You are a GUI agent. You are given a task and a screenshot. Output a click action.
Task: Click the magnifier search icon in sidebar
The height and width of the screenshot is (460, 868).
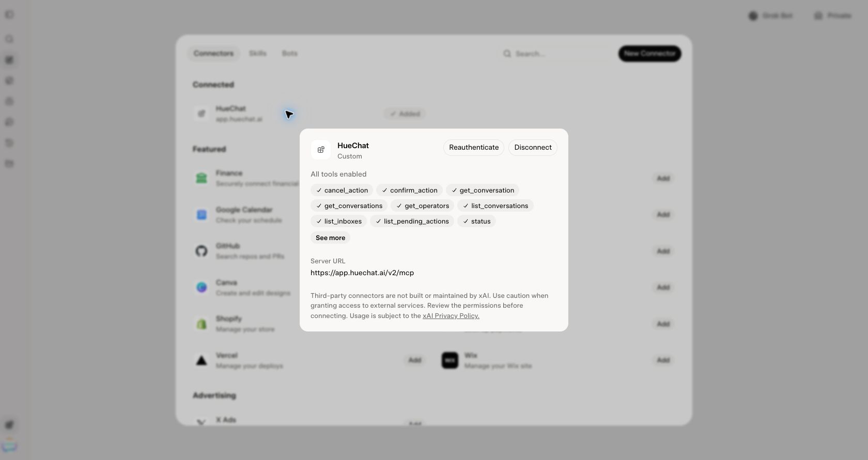coord(9,39)
